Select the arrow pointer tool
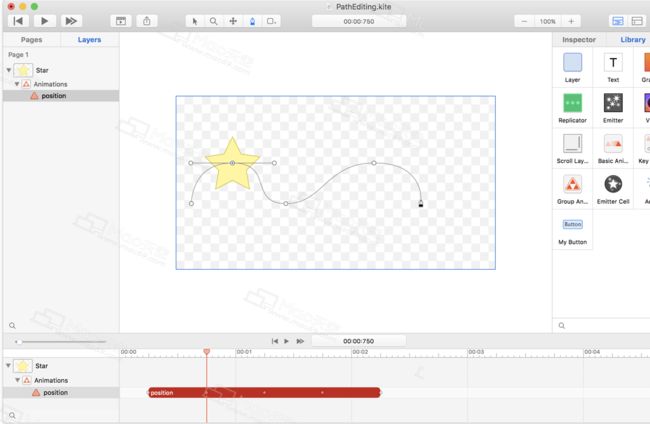650x424 pixels. coord(195,21)
